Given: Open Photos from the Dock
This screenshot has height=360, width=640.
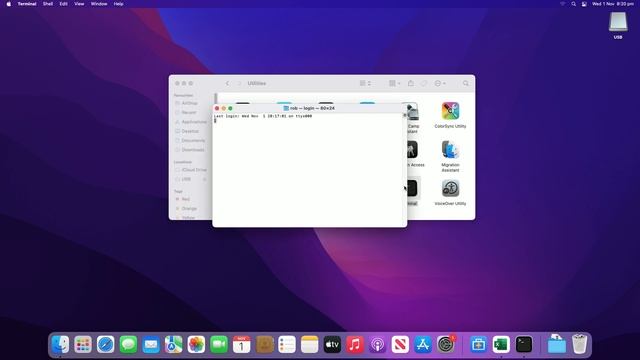Looking at the screenshot, I should pos(196,344).
